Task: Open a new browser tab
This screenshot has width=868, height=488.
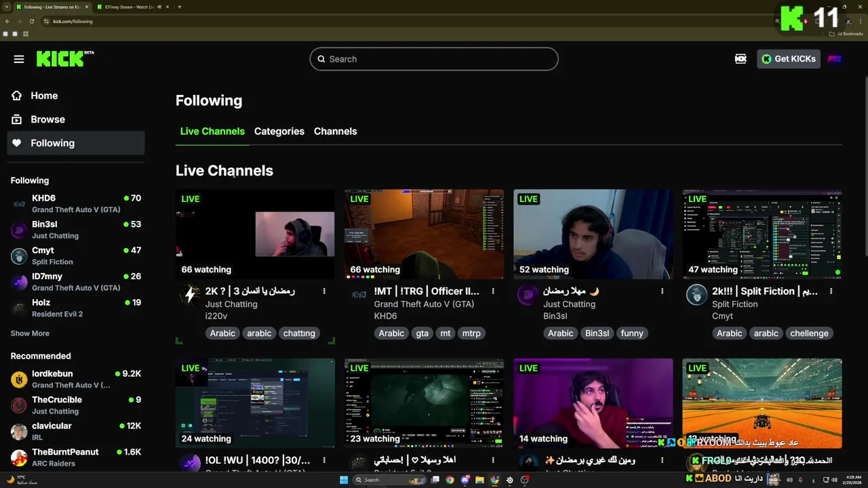Action: [179, 7]
